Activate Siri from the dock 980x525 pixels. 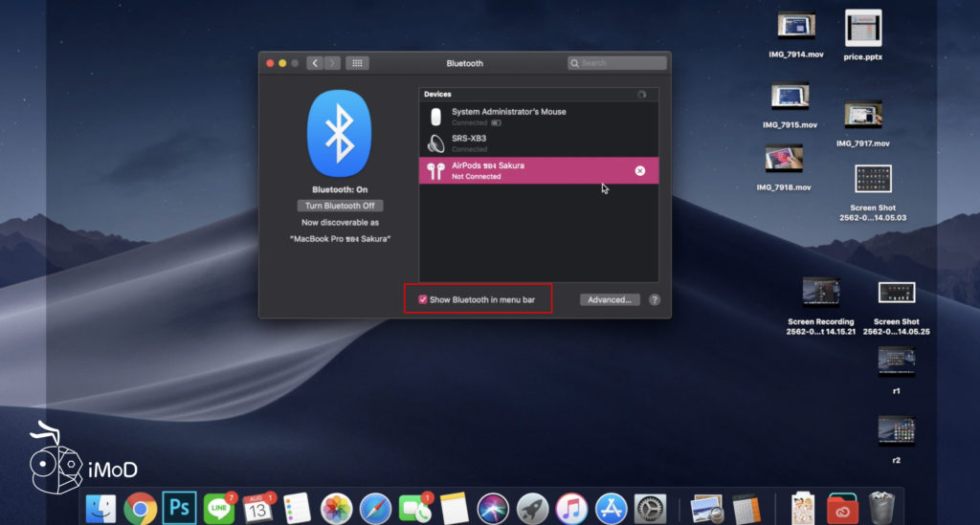coord(493,509)
